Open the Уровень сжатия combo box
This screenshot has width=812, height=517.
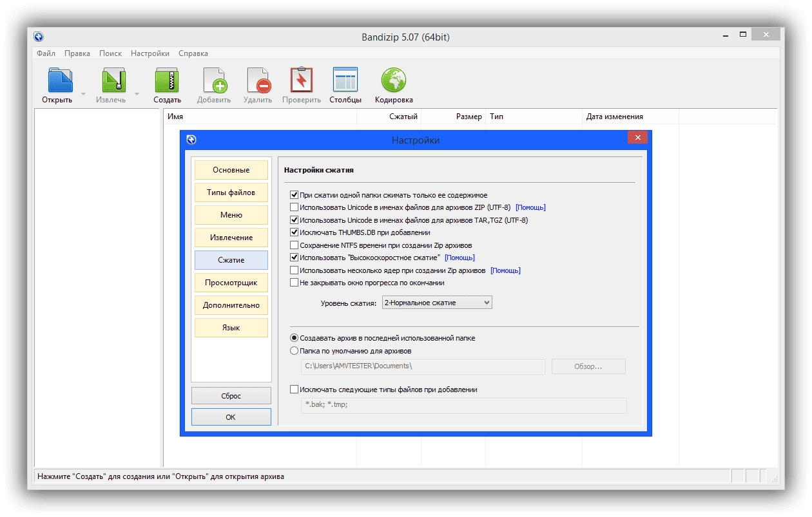click(437, 303)
